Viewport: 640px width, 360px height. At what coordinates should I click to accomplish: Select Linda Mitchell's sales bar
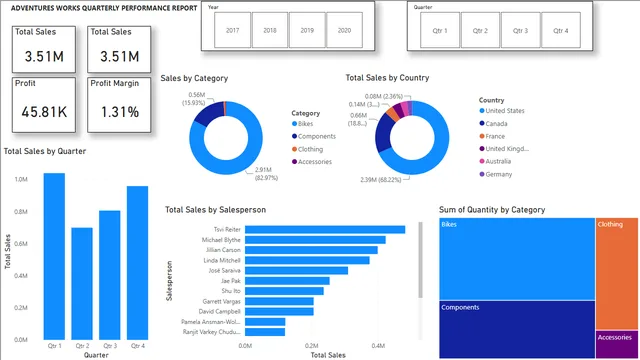[x=307, y=260]
